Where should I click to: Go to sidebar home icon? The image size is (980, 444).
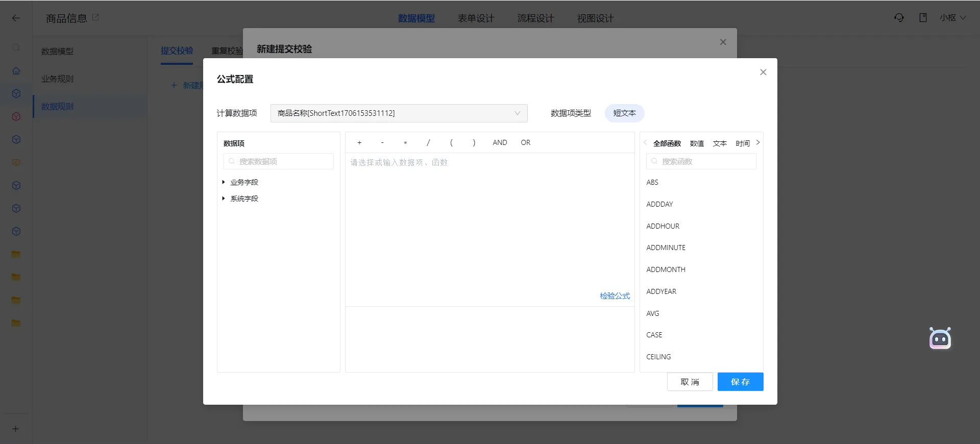16,70
